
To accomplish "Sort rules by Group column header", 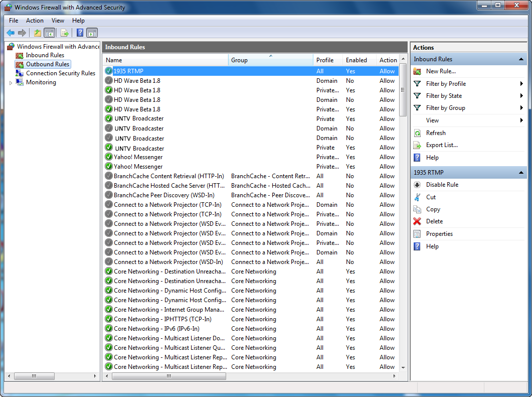I will click(271, 60).
